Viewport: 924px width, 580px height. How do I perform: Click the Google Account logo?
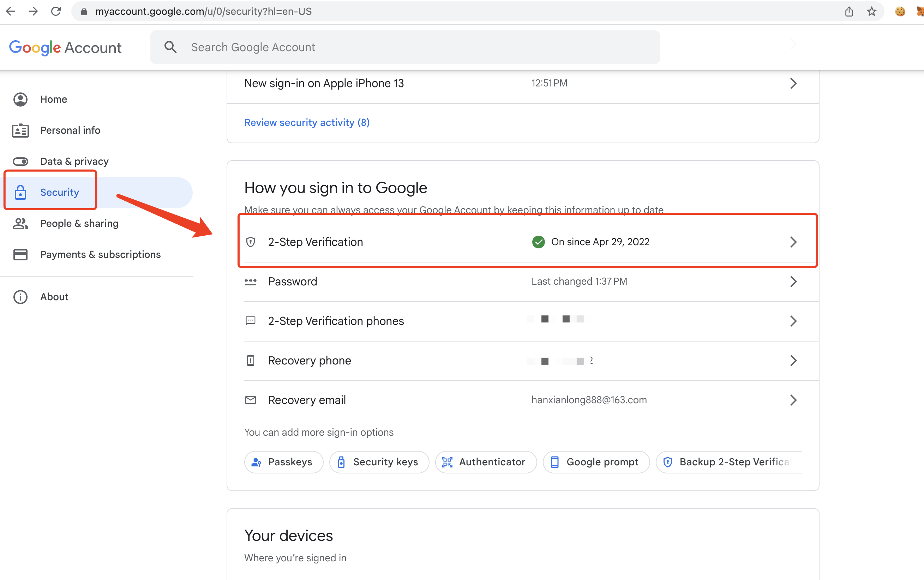(x=65, y=48)
